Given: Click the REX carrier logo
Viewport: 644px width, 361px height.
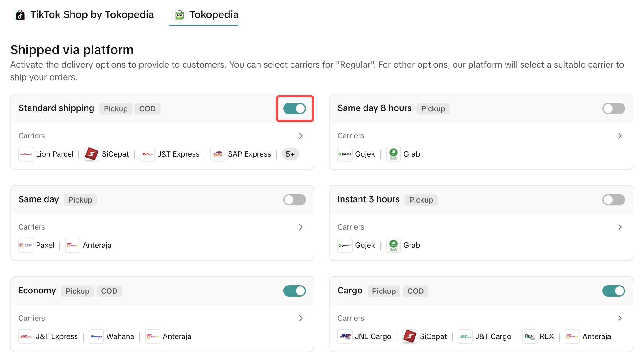Looking at the screenshot, I should [x=530, y=336].
